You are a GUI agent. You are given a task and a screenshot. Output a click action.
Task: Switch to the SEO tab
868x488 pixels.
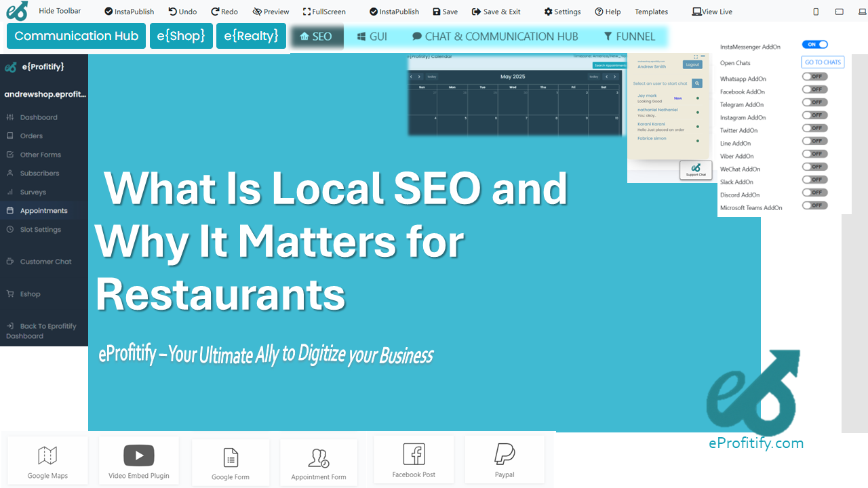click(x=316, y=37)
